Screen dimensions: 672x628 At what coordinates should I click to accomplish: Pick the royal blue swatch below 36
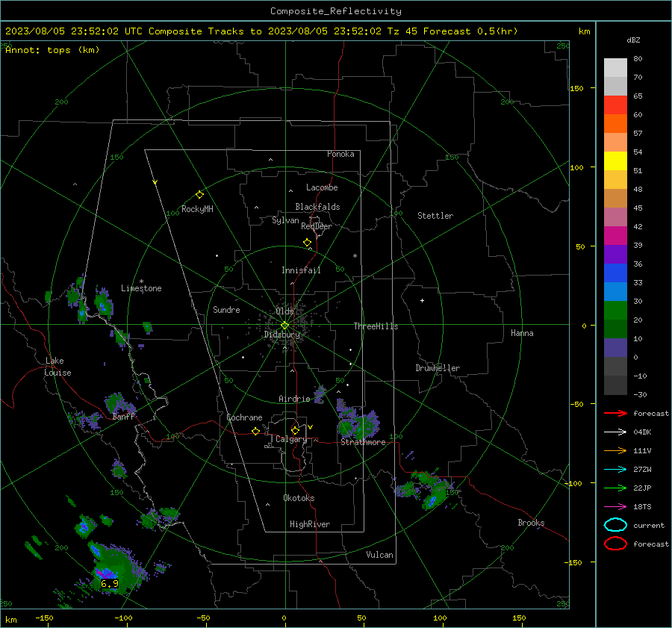(x=615, y=273)
